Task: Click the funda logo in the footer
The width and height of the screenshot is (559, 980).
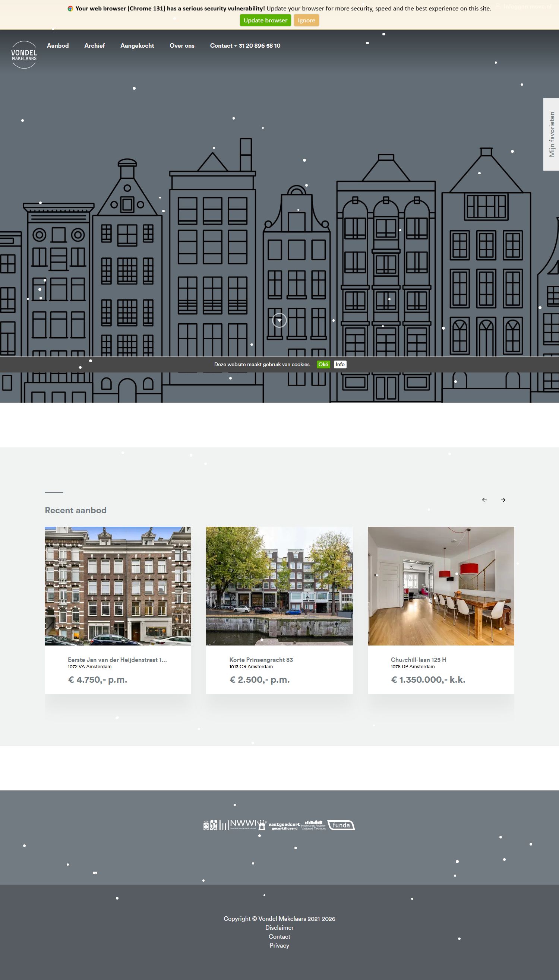Action: (341, 825)
